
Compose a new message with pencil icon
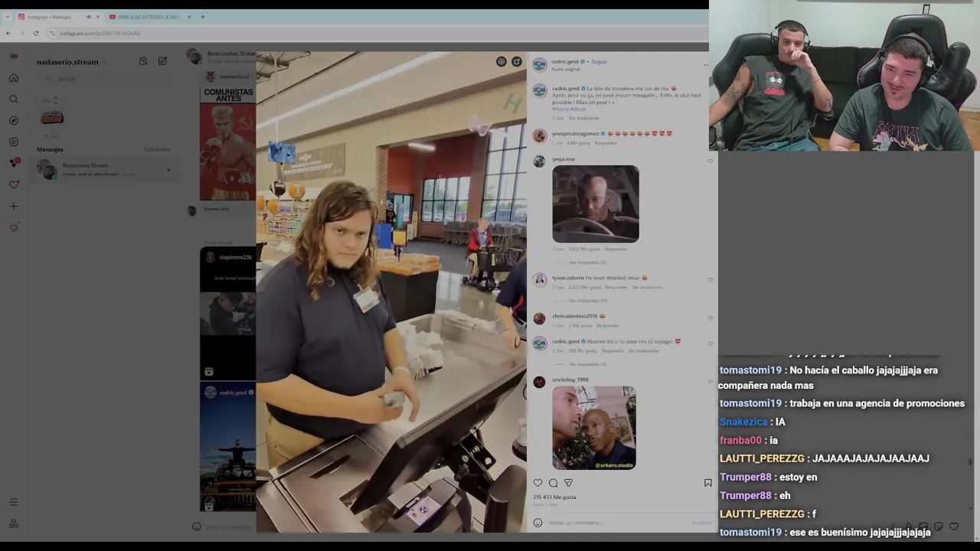pos(162,61)
